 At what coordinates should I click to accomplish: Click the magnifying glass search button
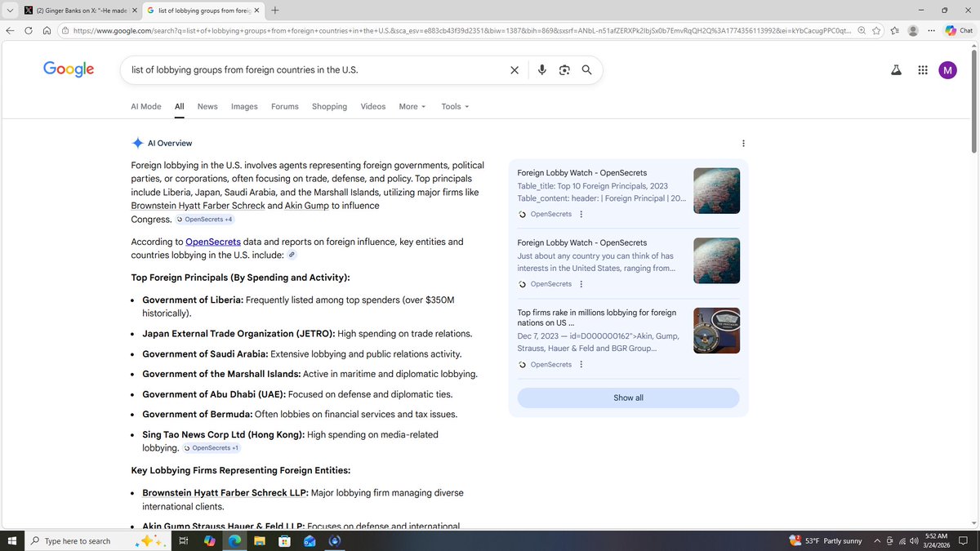point(586,70)
